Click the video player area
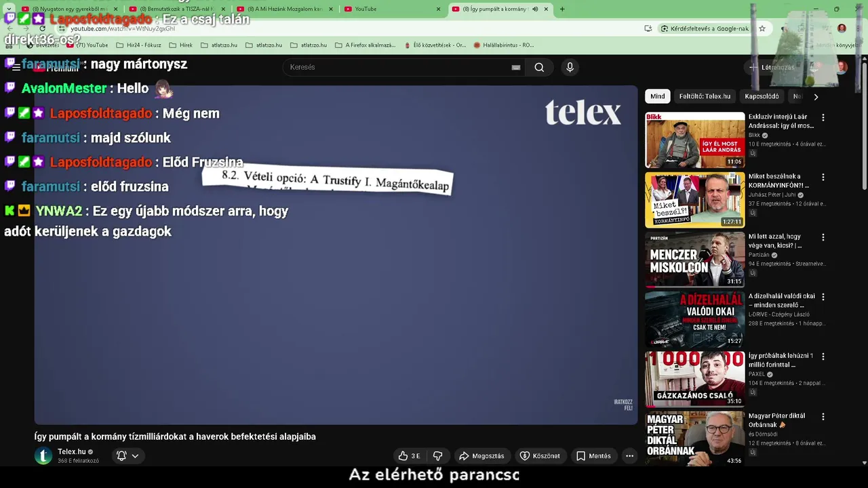 pos(336,255)
